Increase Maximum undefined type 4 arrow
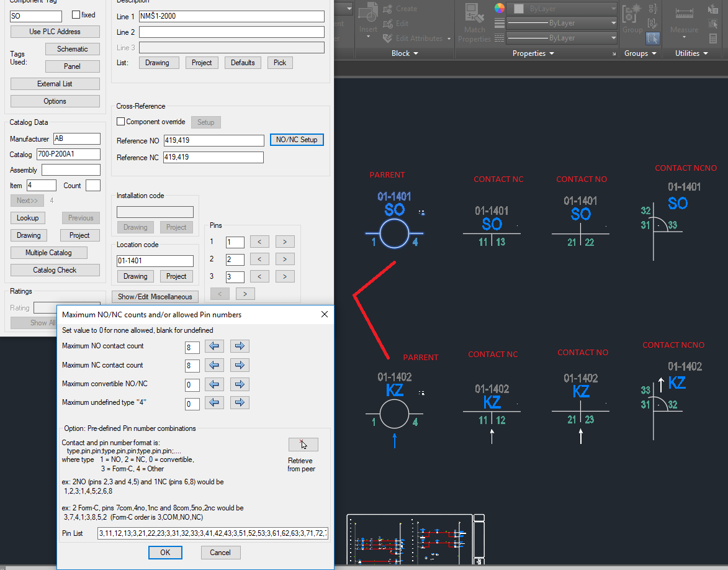The height and width of the screenshot is (570, 728). [240, 402]
